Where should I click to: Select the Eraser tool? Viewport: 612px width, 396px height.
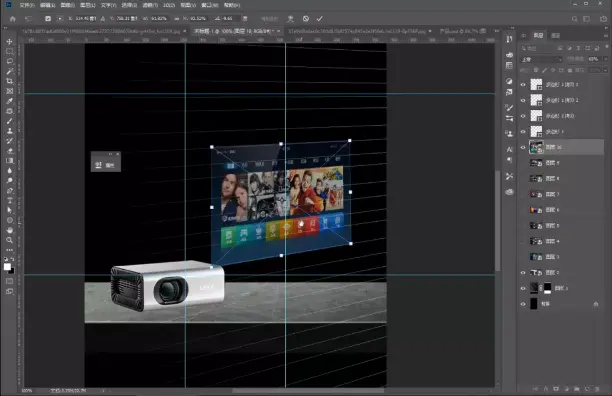coord(9,151)
